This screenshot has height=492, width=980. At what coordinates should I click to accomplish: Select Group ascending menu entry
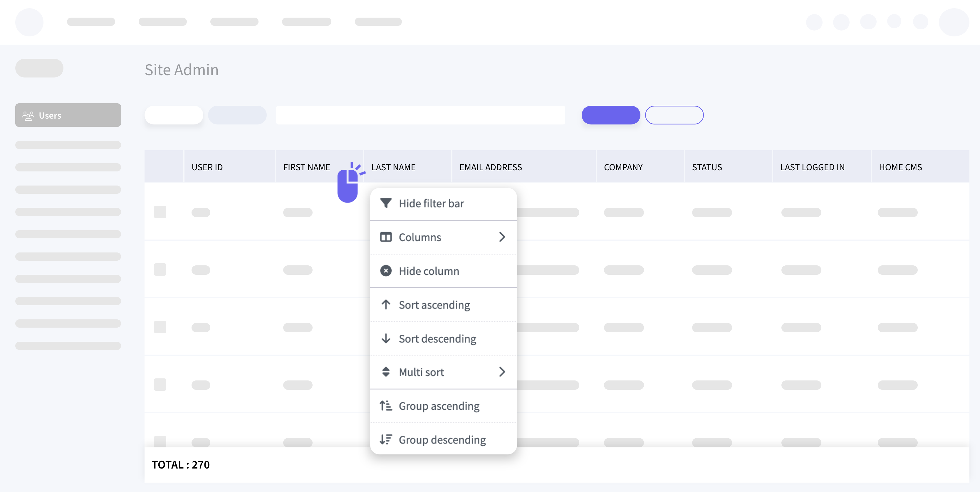439,406
